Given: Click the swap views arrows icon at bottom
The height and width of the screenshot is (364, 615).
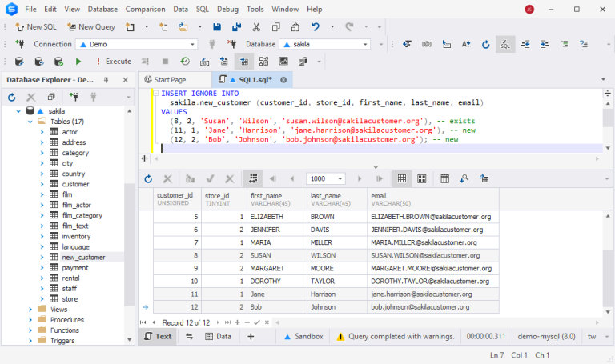Looking at the screenshot, I should [x=190, y=336].
